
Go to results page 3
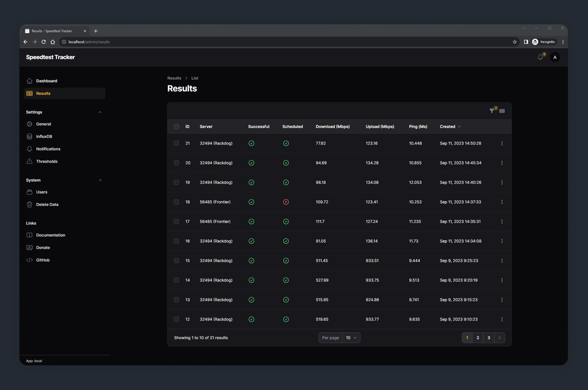pos(489,338)
